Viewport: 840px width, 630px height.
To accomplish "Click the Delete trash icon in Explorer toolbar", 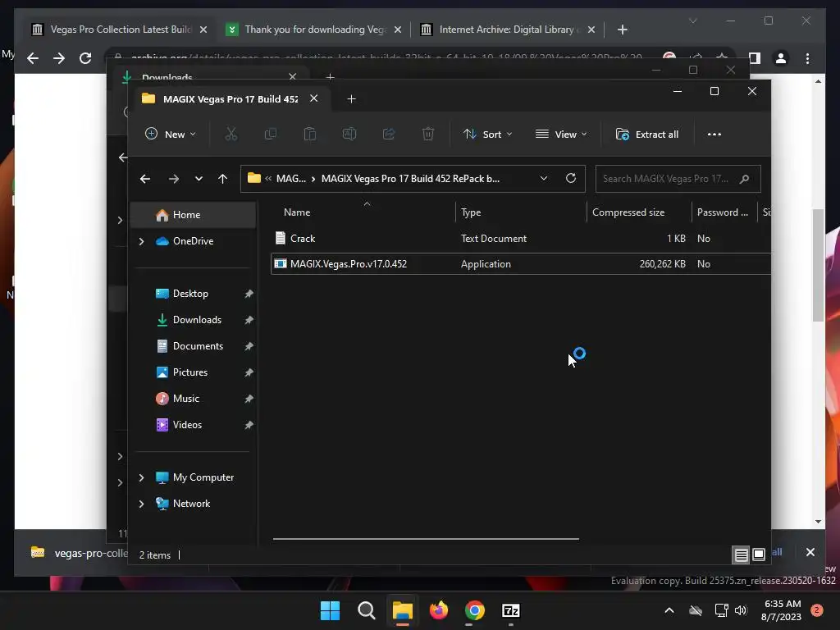I will tap(428, 134).
